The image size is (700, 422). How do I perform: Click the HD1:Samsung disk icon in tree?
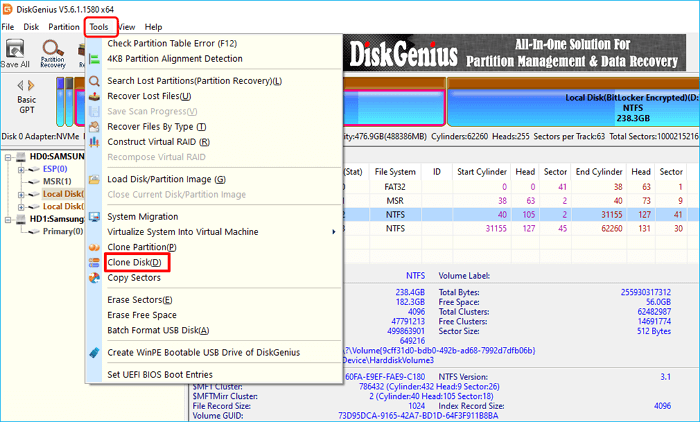[21, 219]
